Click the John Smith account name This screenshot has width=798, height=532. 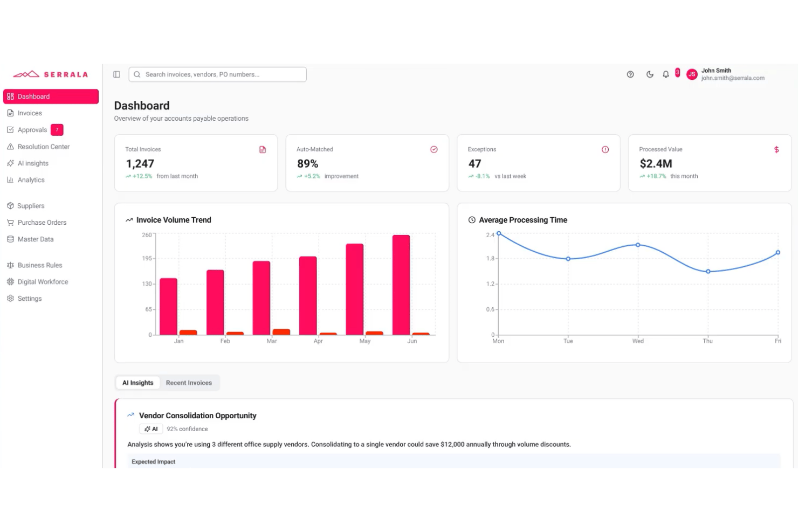716,71
